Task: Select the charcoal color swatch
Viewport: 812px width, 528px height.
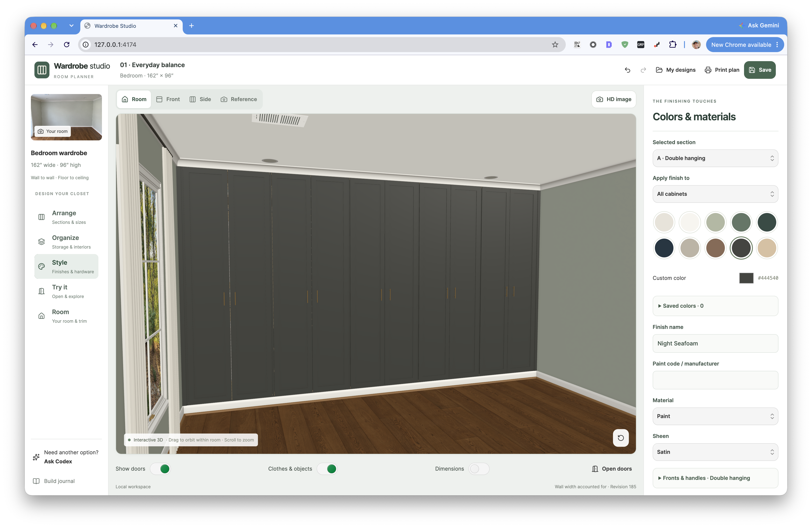Action: coord(741,248)
